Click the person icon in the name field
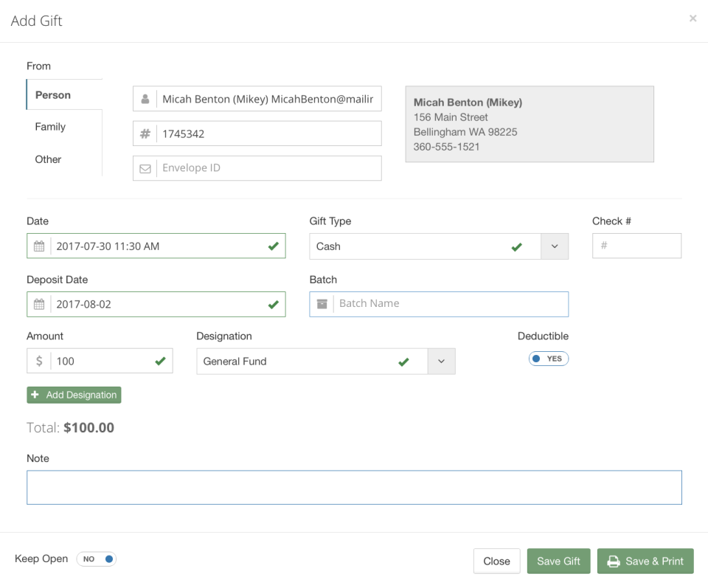This screenshot has height=588, width=708. (x=145, y=98)
